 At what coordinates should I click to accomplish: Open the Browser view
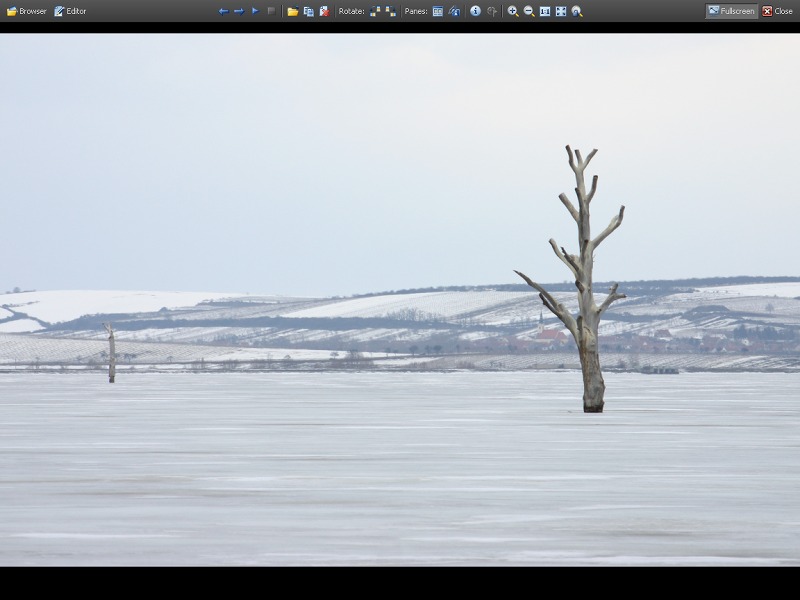[26, 11]
